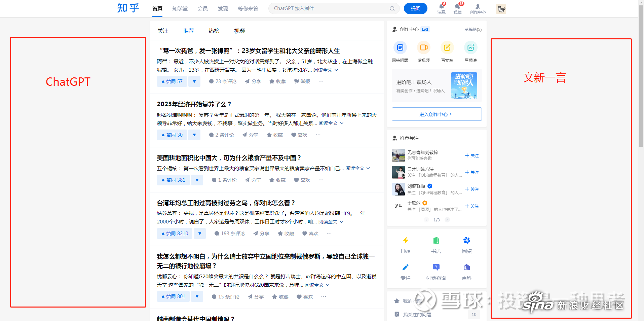Upvote 赞同 381 on 美国耕地 post
The image size is (644, 321).
[x=173, y=180]
